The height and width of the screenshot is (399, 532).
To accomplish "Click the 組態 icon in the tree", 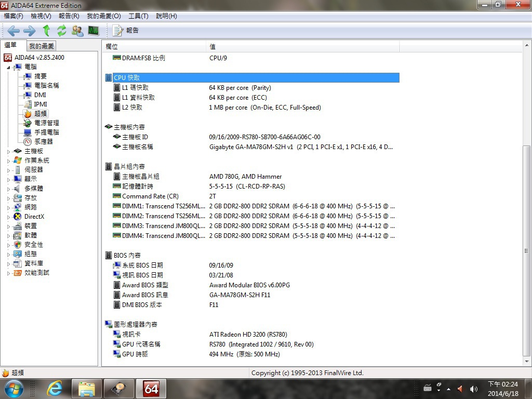I will [18, 254].
